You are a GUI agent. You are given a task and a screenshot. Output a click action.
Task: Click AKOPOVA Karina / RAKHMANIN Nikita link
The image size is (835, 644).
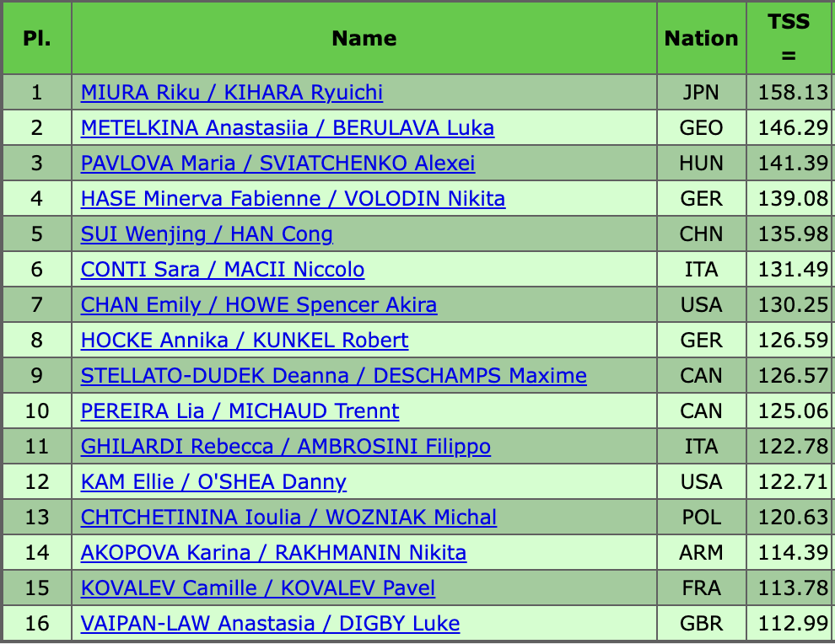click(273, 553)
